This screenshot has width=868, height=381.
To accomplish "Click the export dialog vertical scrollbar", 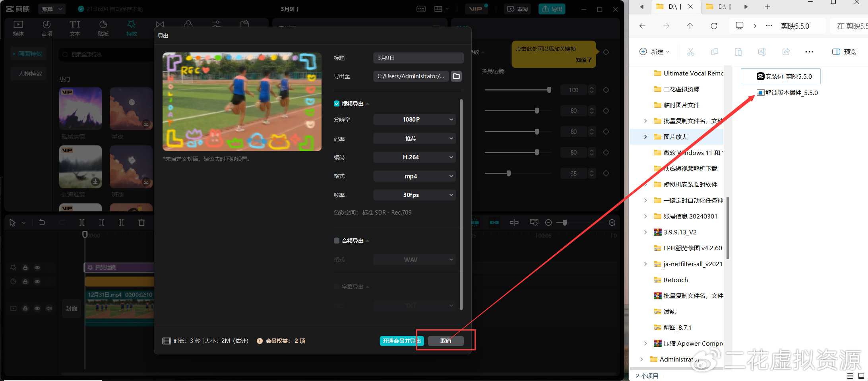I will pyautogui.click(x=461, y=205).
